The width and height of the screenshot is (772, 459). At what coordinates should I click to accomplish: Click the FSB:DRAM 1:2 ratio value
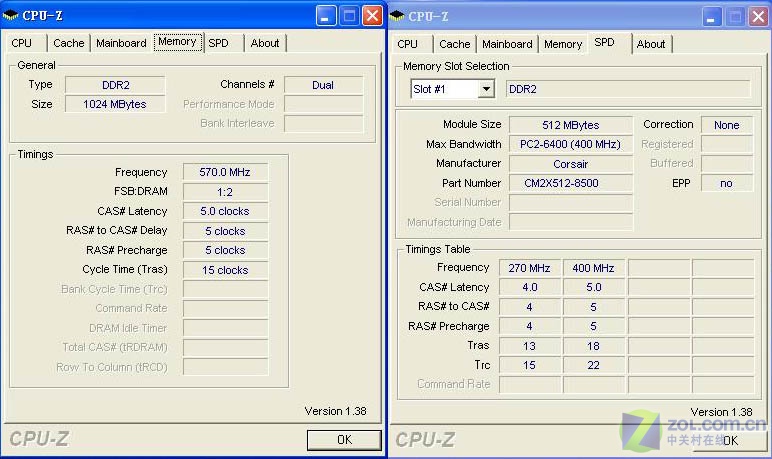pos(225,192)
